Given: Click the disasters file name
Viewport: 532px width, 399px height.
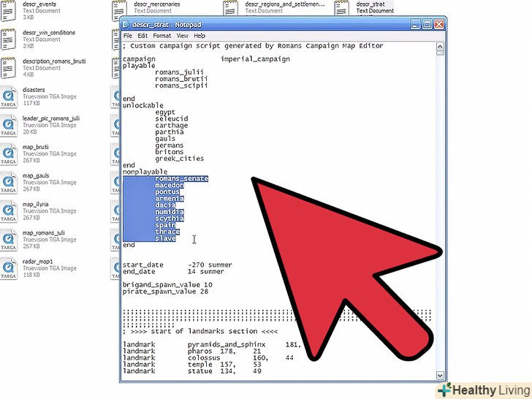Looking at the screenshot, I should 34,90.
